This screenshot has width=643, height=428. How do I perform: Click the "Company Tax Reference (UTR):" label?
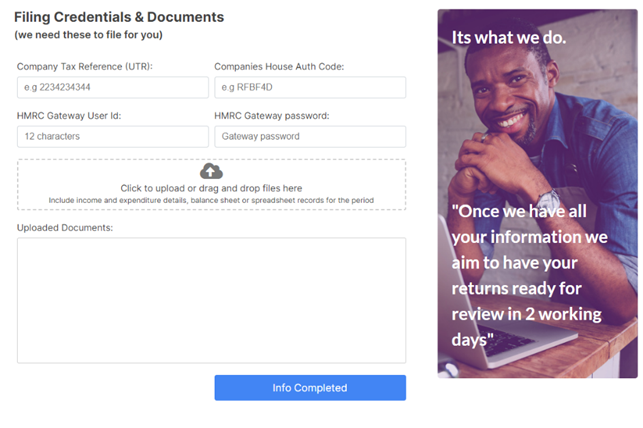(x=84, y=66)
